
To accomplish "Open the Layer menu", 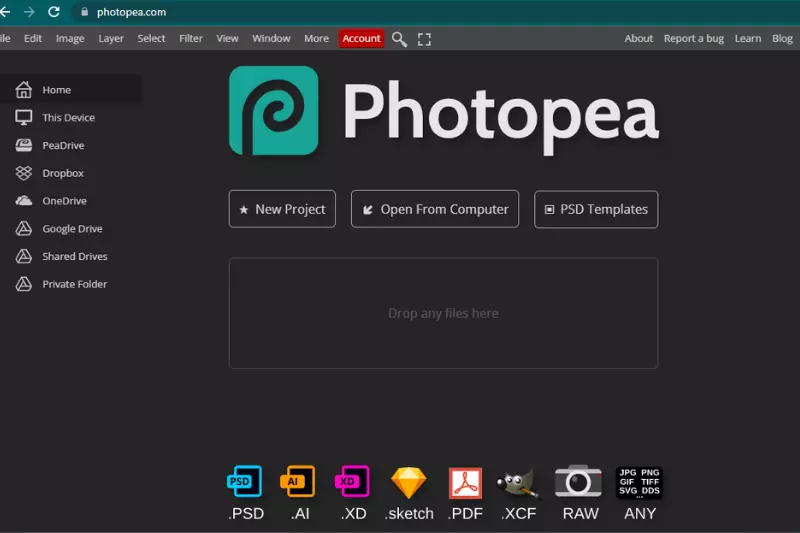I will click(111, 38).
